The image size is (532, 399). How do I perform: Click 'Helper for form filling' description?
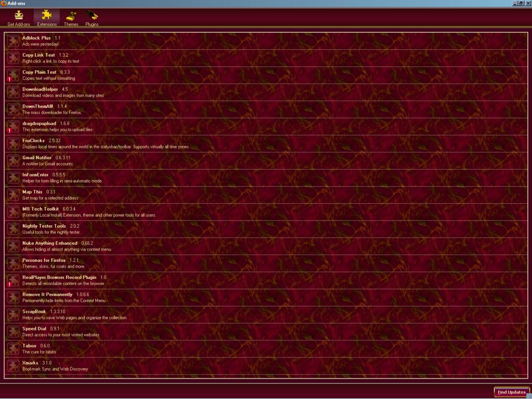(62, 181)
